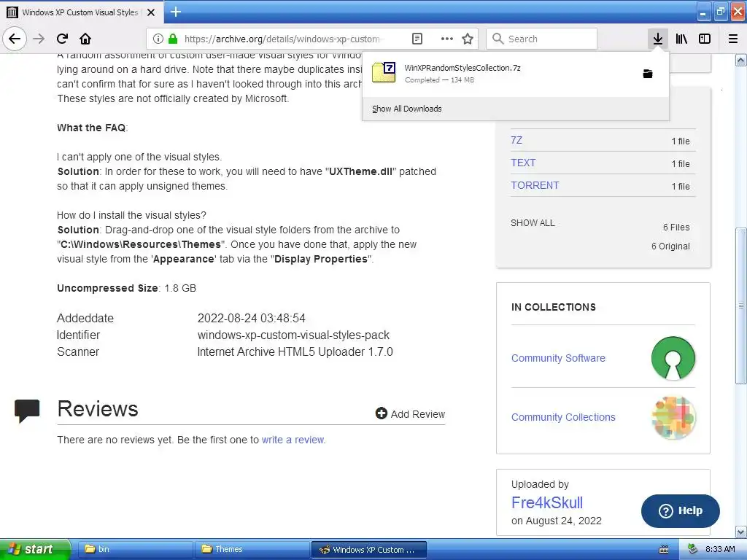Open containing folder for downloaded 7z file
Screen dimensions: 747x560
tap(648, 74)
